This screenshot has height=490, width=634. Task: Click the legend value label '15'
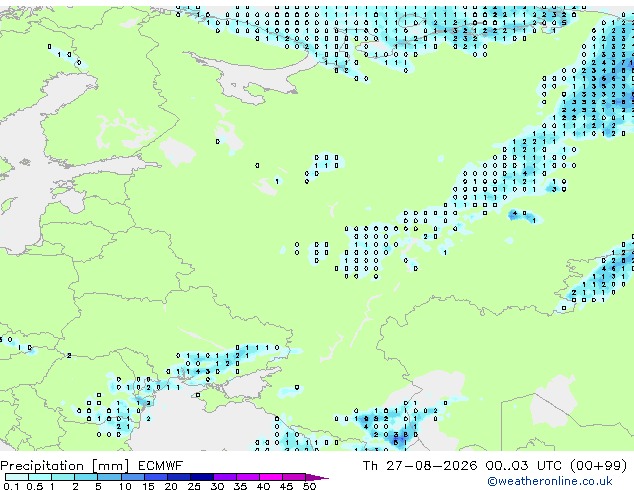[148, 486]
